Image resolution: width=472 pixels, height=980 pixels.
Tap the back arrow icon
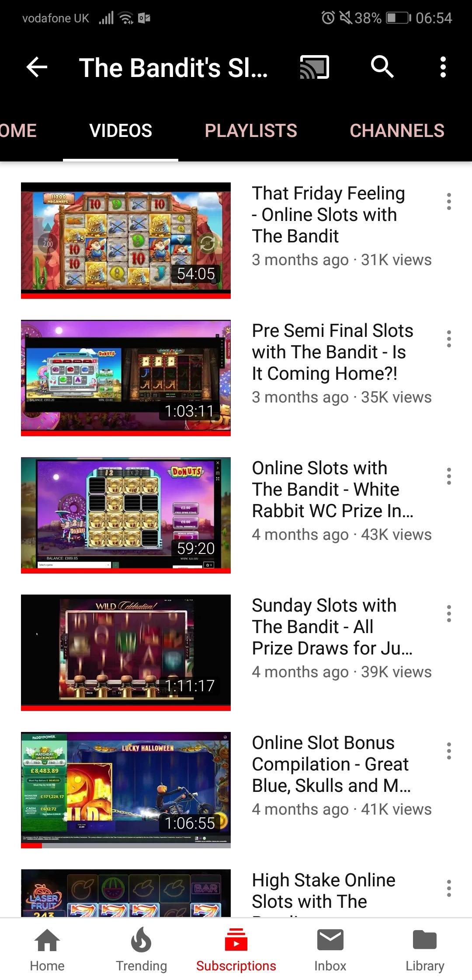[x=37, y=67]
